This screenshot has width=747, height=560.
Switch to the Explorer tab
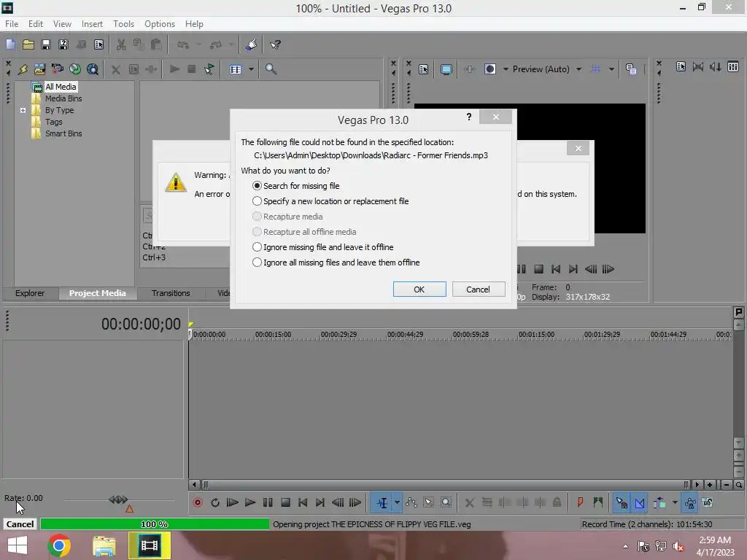(30, 293)
